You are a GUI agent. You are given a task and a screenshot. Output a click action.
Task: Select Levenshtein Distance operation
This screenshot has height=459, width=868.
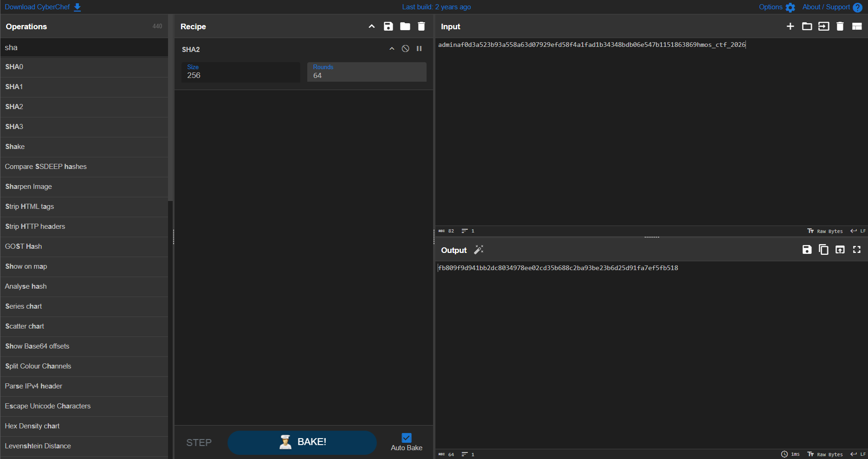pos(84,446)
